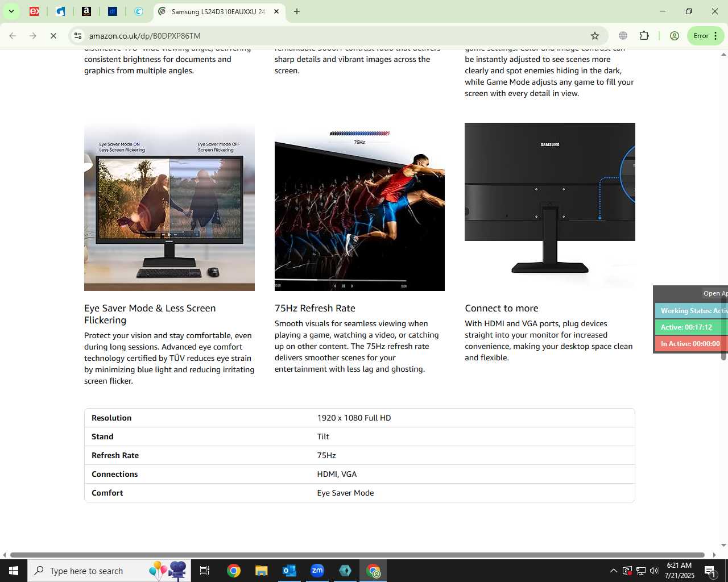The width and height of the screenshot is (728, 582).
Task: Bookmark this page with the star icon
Action: tap(595, 36)
